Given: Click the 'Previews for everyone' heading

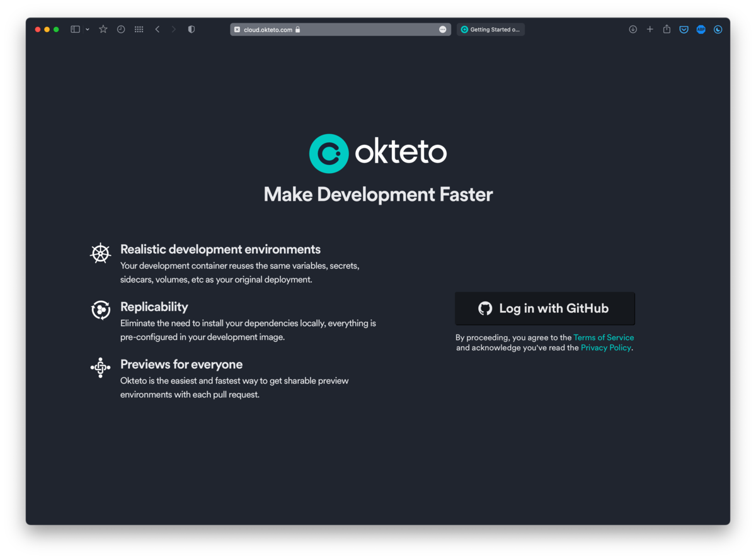Looking at the screenshot, I should click(x=181, y=364).
